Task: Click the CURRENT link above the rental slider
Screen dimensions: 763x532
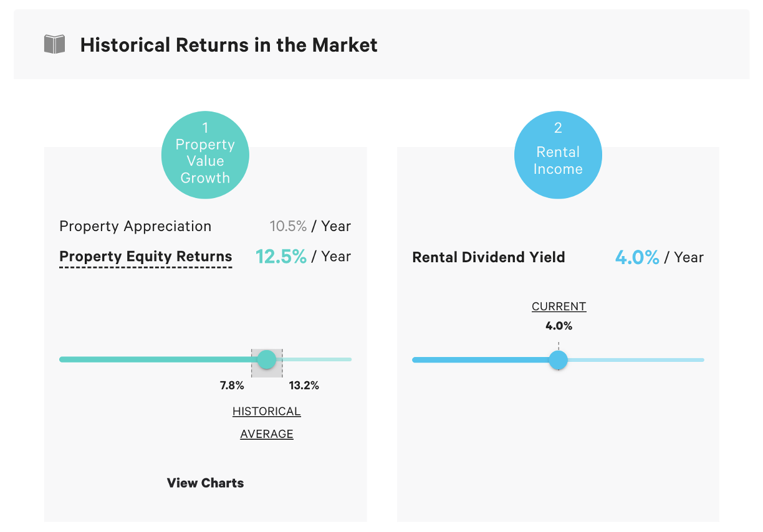Action: click(559, 306)
